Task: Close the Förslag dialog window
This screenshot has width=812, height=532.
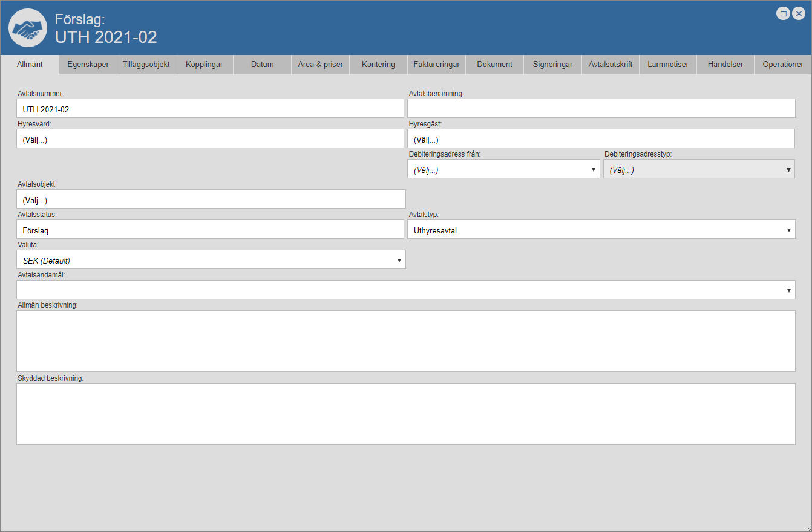Action: 799,13
